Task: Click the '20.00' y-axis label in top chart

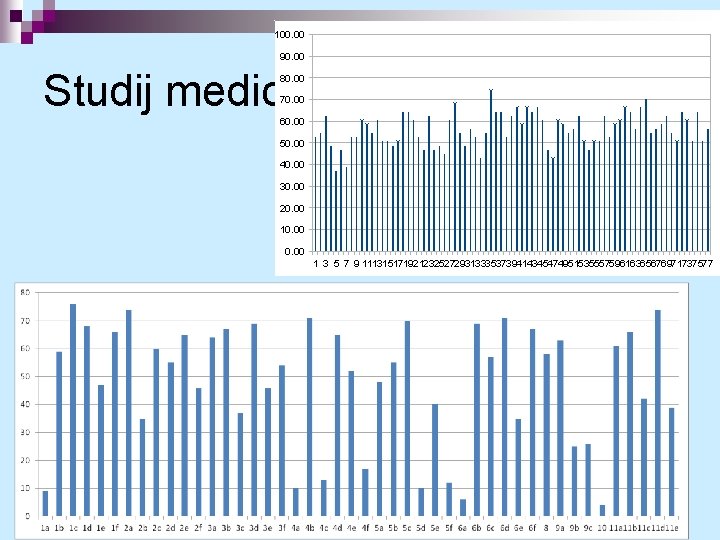Action: [292, 208]
